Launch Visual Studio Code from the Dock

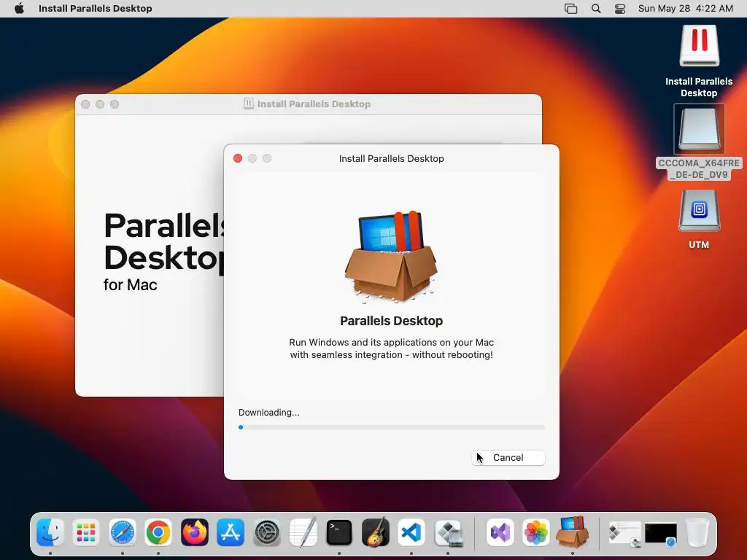(x=411, y=532)
